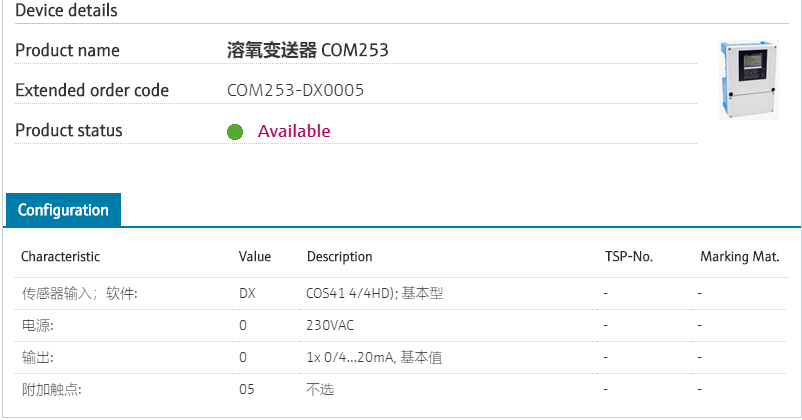The image size is (802, 420).
Task: Click the Marking Mat. column header
Action: pos(740,256)
